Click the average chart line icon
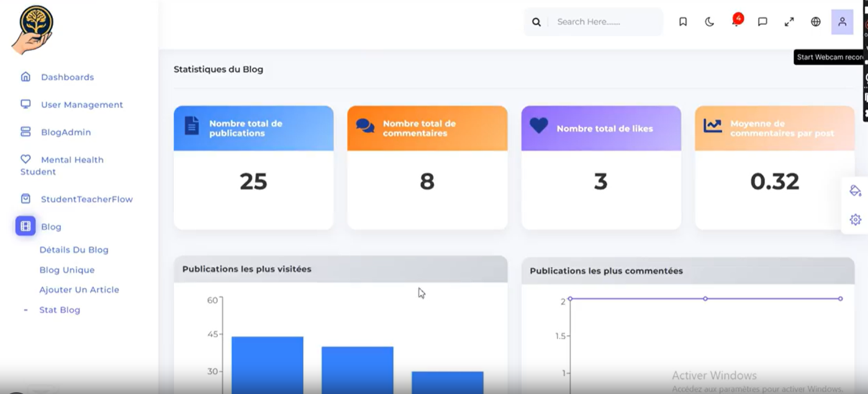The width and height of the screenshot is (868, 394). [713, 125]
